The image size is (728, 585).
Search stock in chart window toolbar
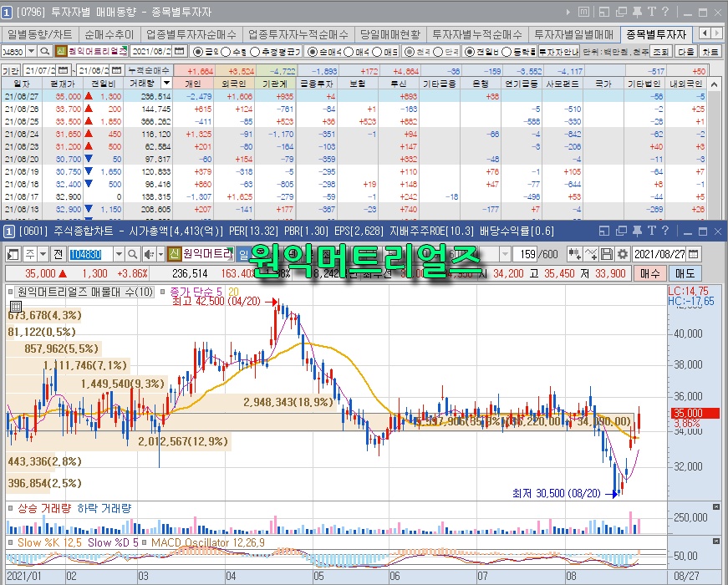(132, 254)
